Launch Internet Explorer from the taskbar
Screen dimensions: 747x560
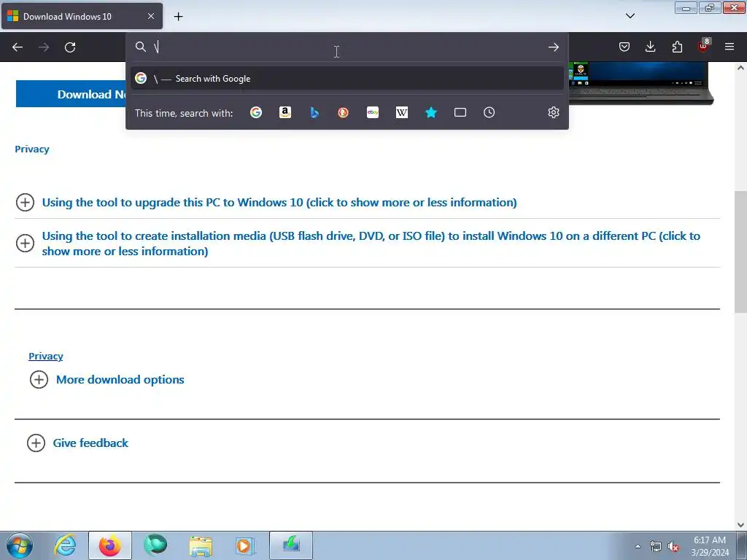point(65,545)
